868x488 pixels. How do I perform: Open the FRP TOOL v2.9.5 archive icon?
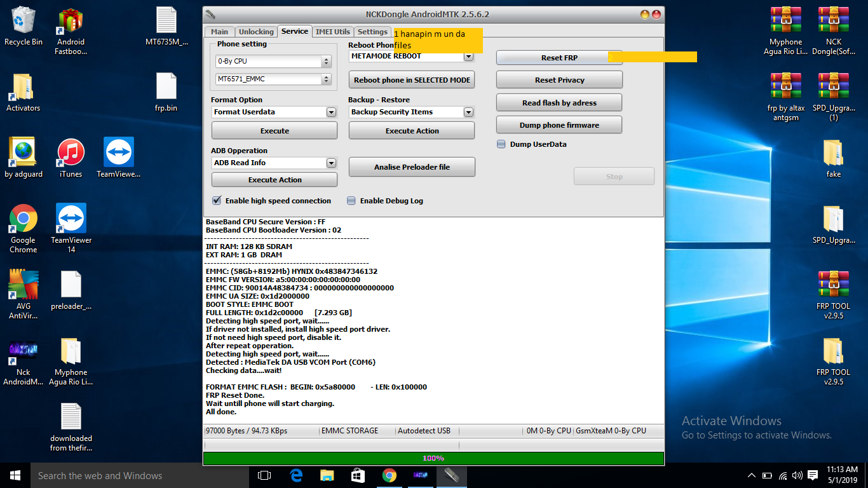[833, 294]
